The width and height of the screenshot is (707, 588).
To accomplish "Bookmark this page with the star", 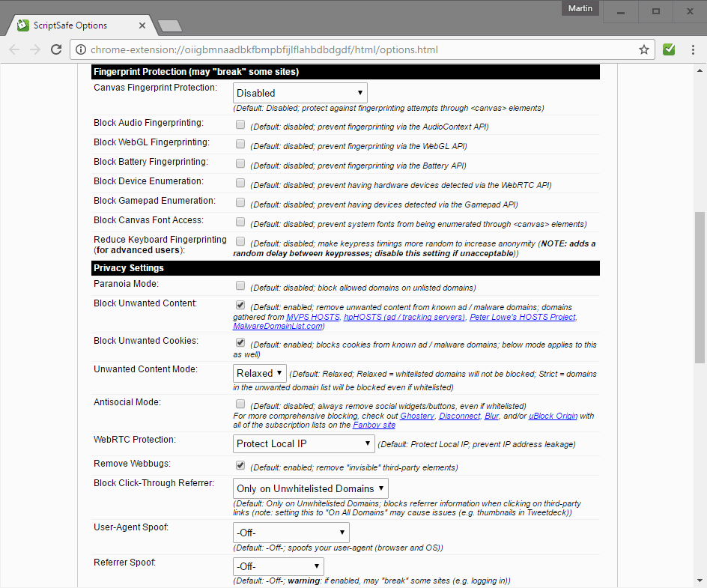I will [x=644, y=49].
